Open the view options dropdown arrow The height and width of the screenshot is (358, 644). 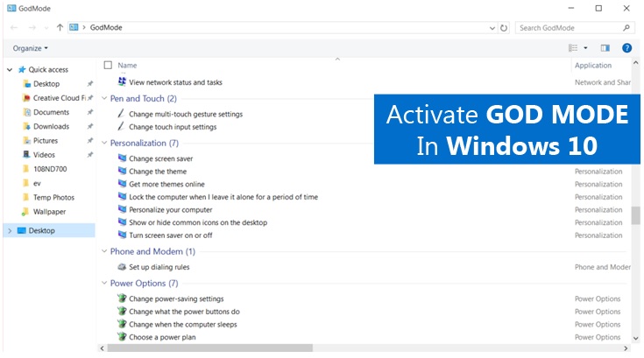[585, 48]
